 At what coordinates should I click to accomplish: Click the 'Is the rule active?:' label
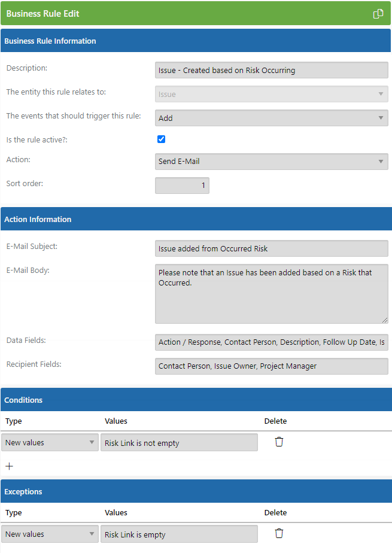pos(37,139)
